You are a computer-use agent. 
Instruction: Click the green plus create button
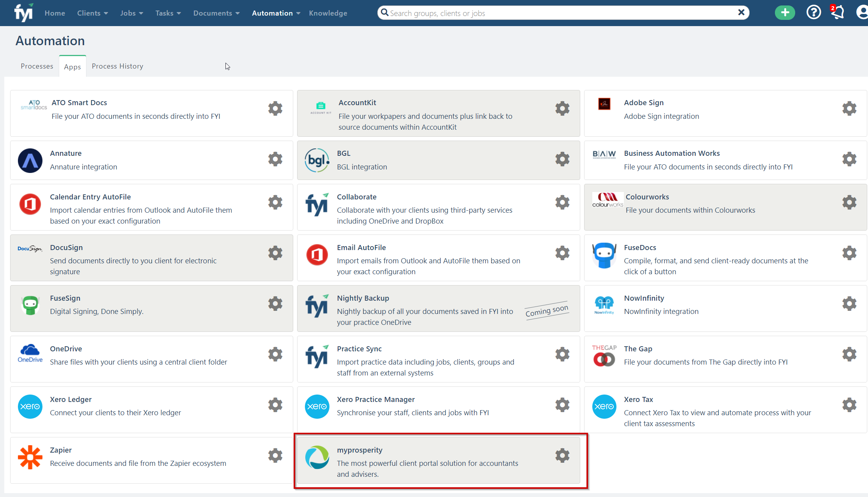(785, 13)
